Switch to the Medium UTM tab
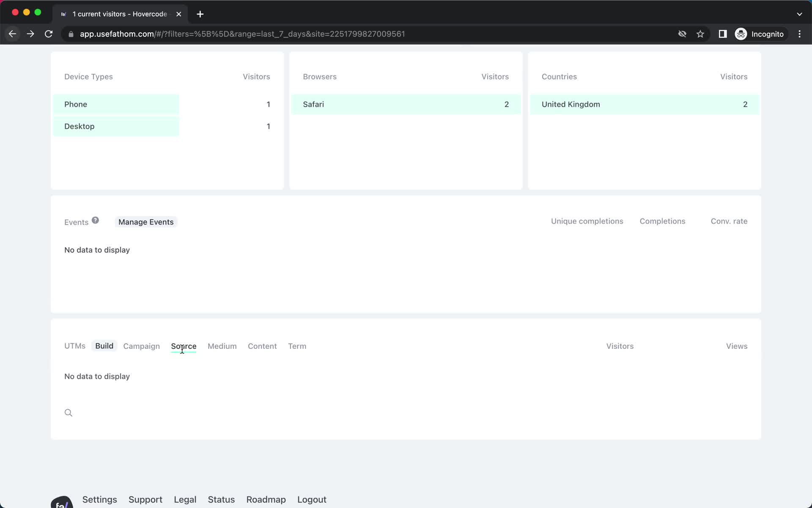Viewport: 812px width, 508px height. point(222,346)
